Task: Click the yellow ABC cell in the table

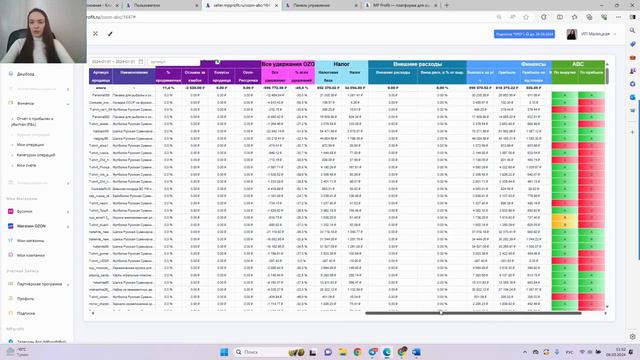Action: point(565,221)
